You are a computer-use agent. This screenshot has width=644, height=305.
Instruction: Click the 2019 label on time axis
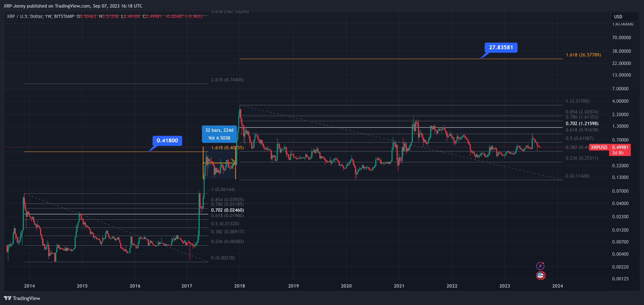click(293, 286)
